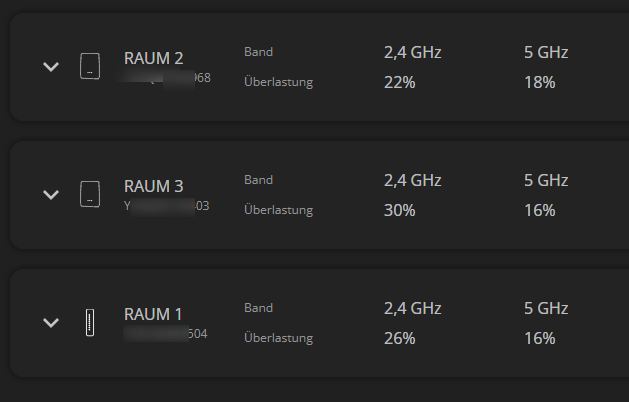The image size is (629, 402).
Task: Expand the RAUM 3 row chevron
Action: (51, 194)
